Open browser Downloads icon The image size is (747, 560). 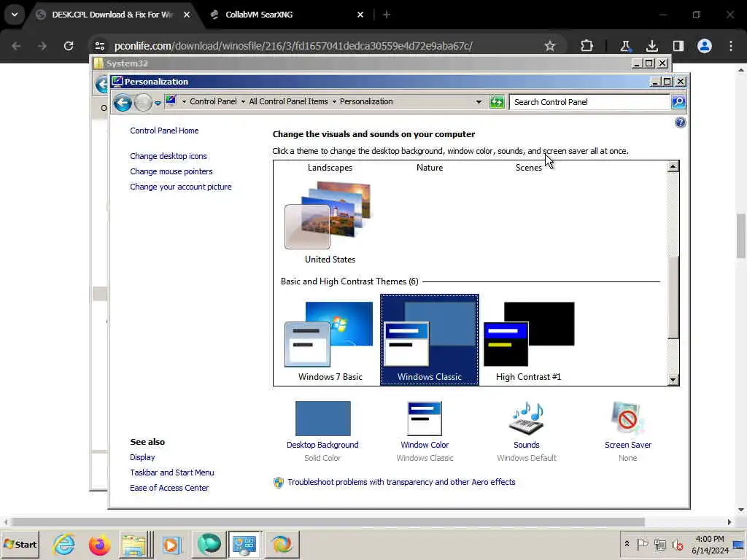pyautogui.click(x=651, y=46)
